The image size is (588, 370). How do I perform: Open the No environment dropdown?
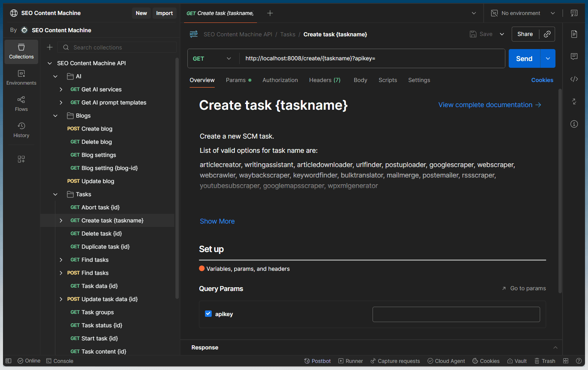tap(523, 13)
